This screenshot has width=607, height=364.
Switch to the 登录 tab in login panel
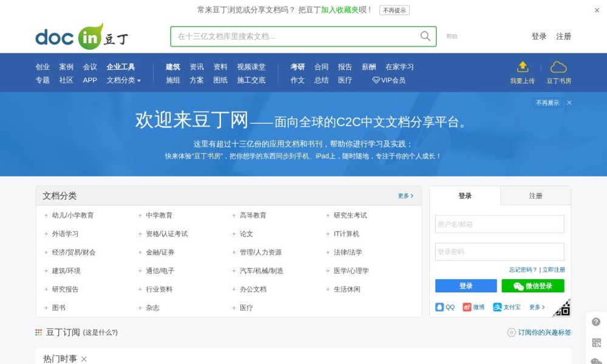pos(465,196)
